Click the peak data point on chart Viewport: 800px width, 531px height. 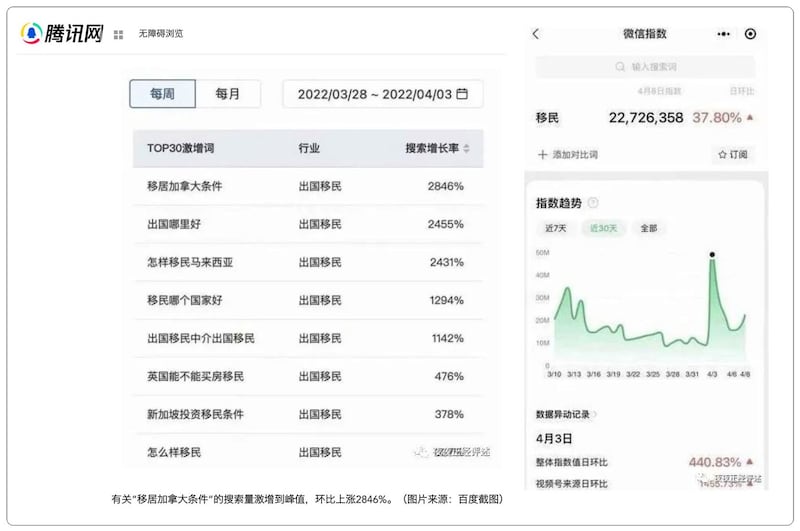click(x=712, y=255)
